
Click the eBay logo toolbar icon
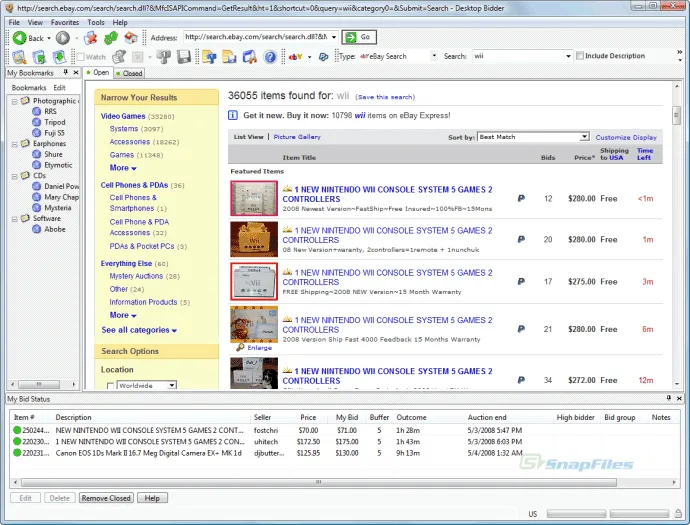[x=295, y=57]
